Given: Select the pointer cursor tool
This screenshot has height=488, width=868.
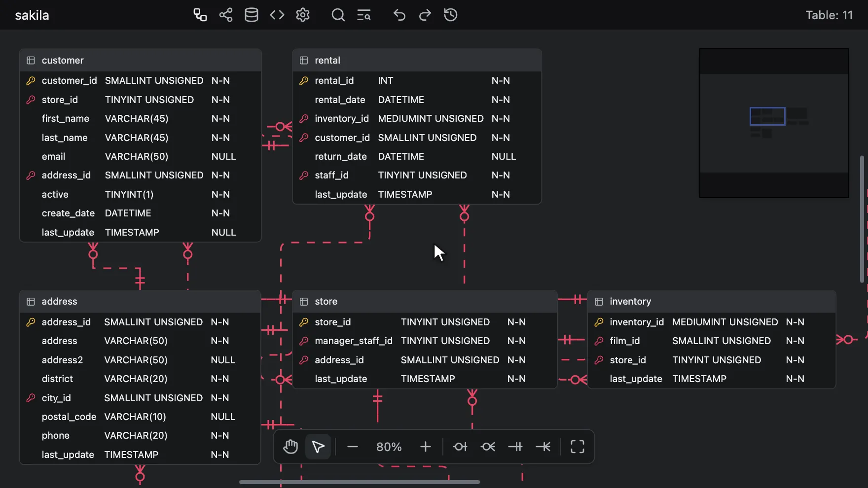Looking at the screenshot, I should (x=318, y=447).
